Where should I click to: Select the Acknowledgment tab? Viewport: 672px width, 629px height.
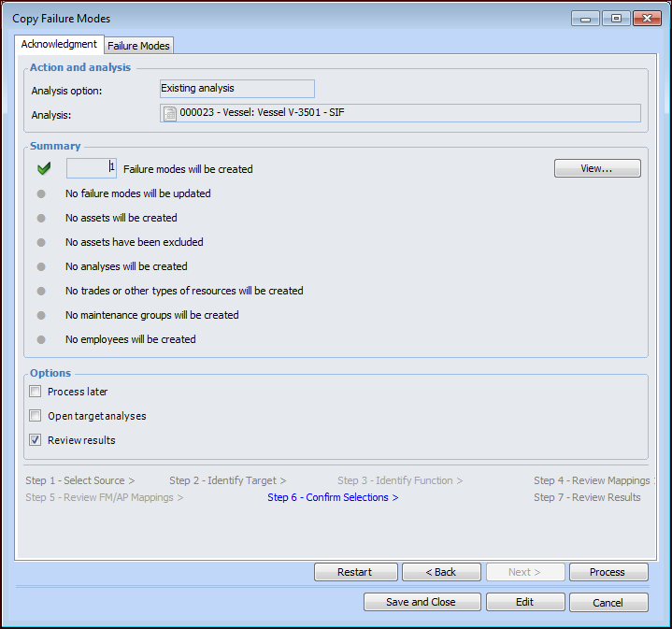59,44
